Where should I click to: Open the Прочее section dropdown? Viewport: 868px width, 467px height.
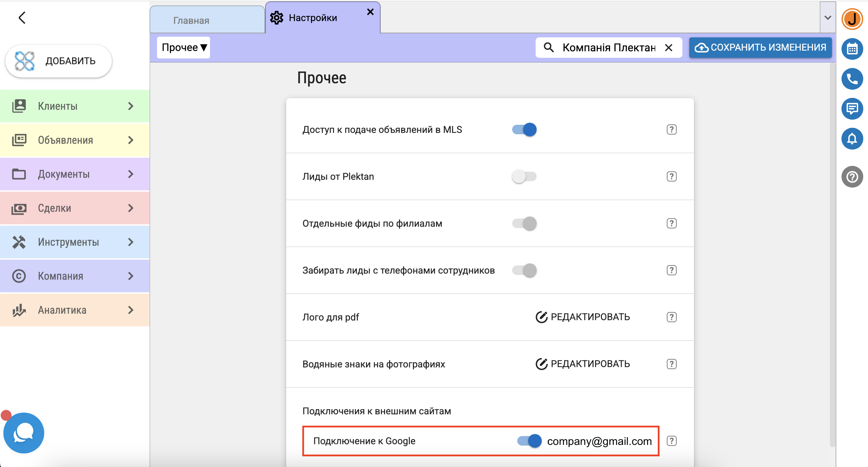pos(184,48)
